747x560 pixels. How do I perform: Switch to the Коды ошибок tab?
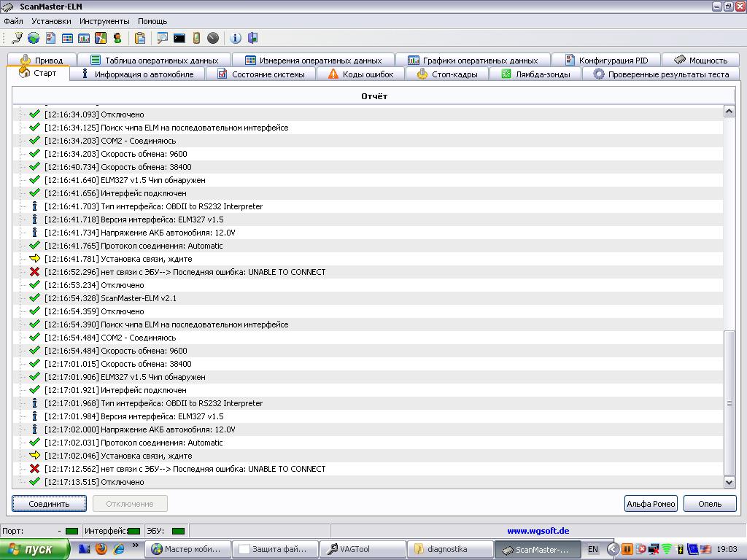362,74
